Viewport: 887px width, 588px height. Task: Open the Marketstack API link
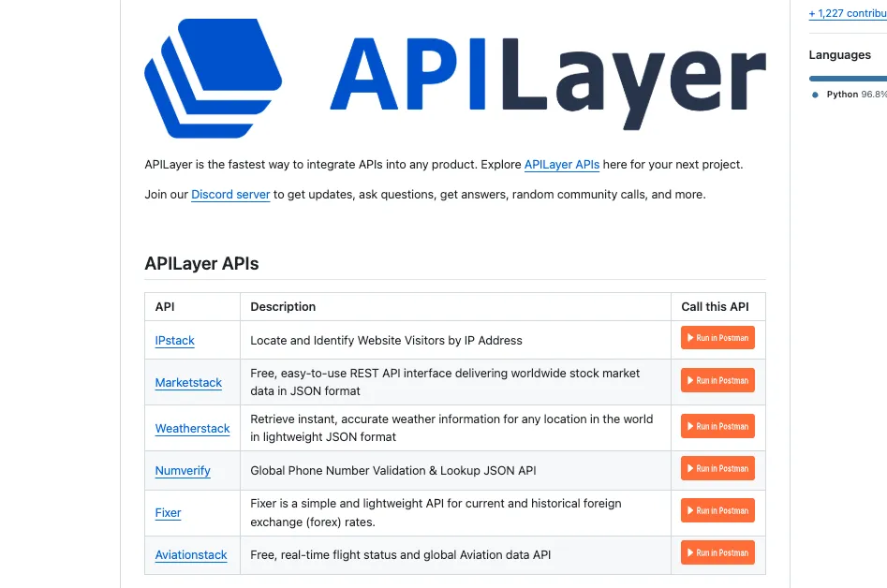pos(188,383)
